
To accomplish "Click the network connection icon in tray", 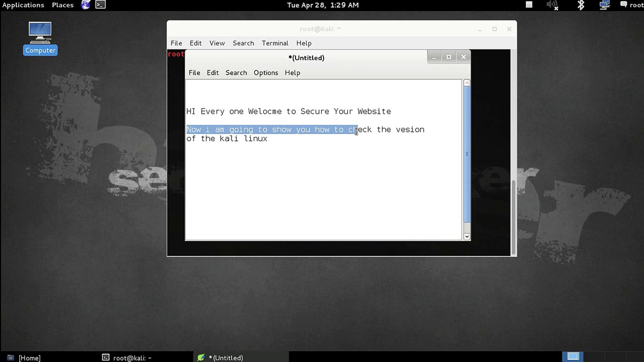I will (604, 5).
